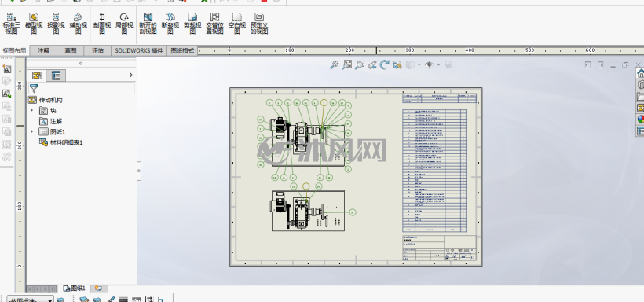Open the Design Library task pane icon
This screenshot has width=644, height=302.
tap(640, 85)
